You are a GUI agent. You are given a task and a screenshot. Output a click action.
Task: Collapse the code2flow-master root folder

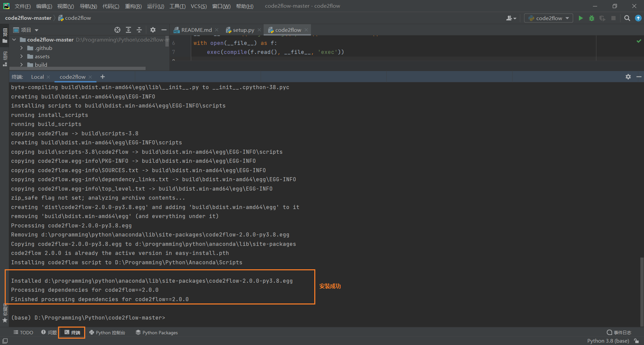coord(14,40)
